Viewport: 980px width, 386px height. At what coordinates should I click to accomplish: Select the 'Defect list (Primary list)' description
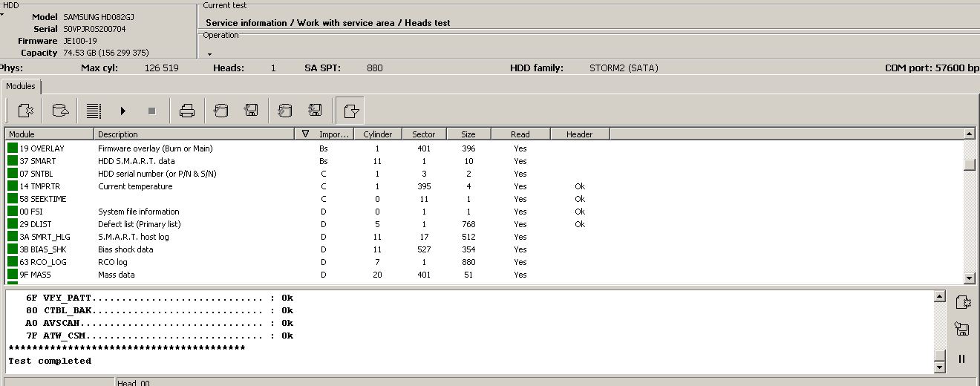(x=140, y=224)
